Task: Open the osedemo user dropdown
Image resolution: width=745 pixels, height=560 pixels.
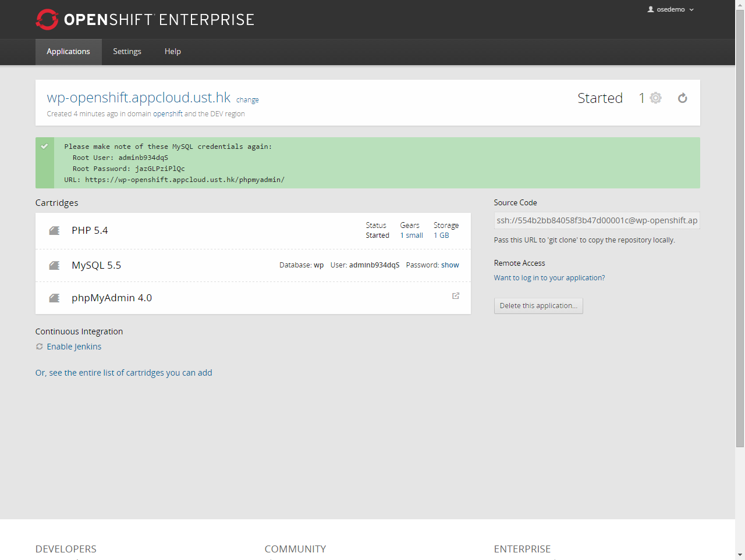Action: [670, 10]
